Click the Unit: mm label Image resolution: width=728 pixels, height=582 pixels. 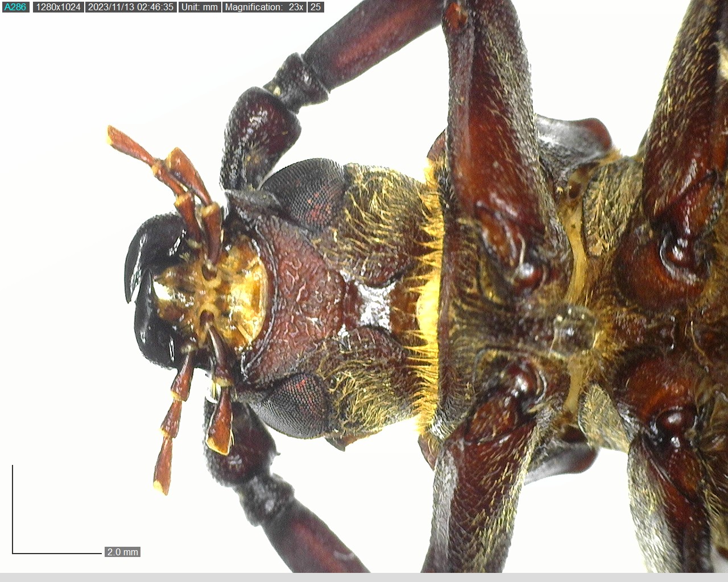(200, 7)
